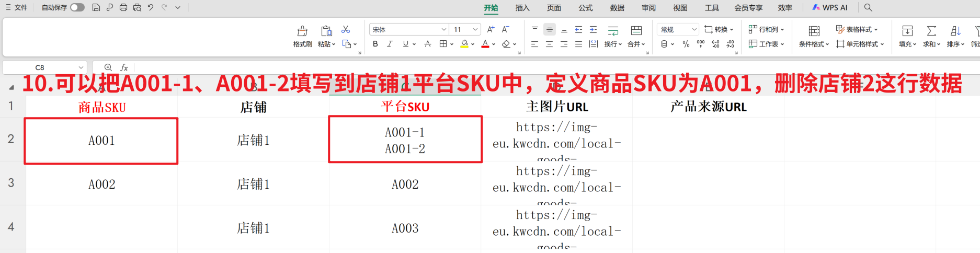Click the WPS AI button

point(830,8)
